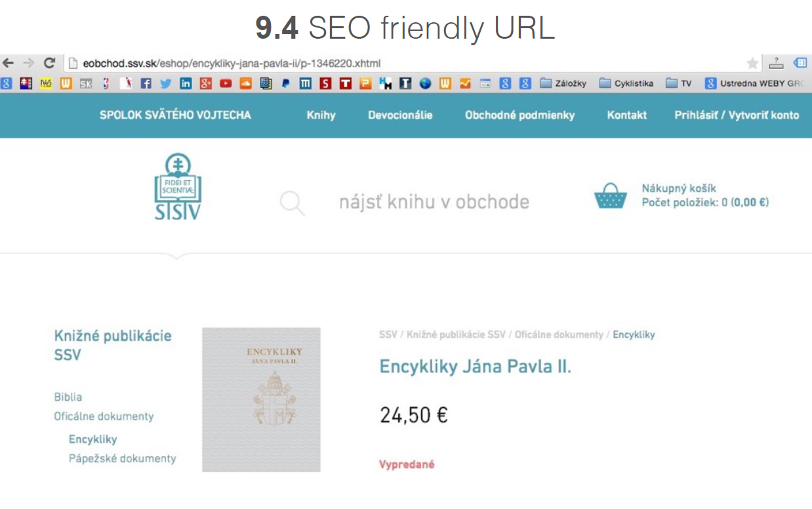The image size is (812, 509).
Task: Click the Encykliky book cover thumbnail
Action: pyautogui.click(x=261, y=399)
